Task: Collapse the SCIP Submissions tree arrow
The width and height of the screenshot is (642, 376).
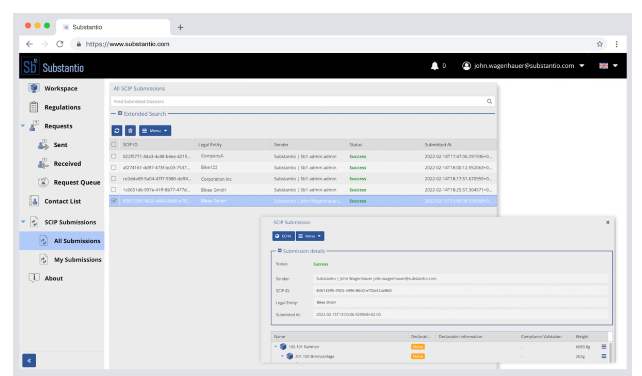Action: (x=23, y=222)
